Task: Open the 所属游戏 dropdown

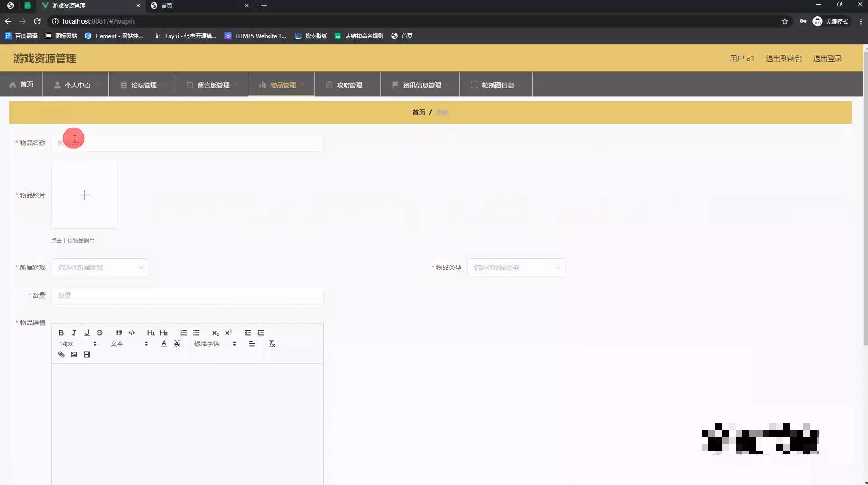Action: (x=100, y=267)
